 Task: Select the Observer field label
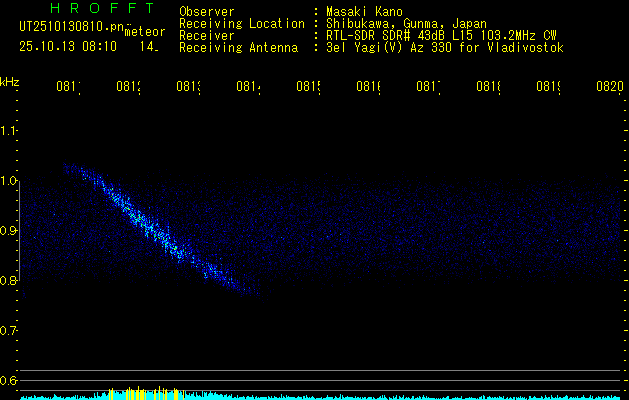point(208,11)
